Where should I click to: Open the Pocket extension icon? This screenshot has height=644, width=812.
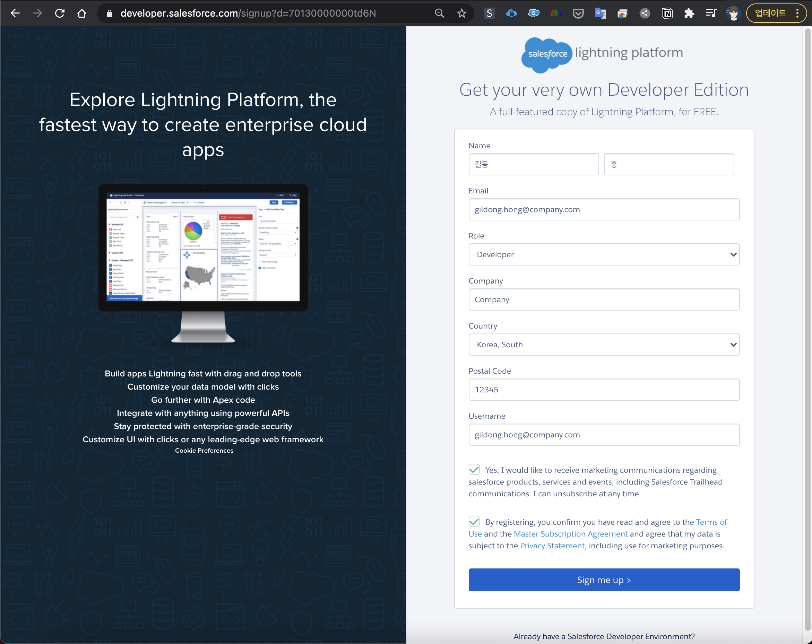point(578,14)
